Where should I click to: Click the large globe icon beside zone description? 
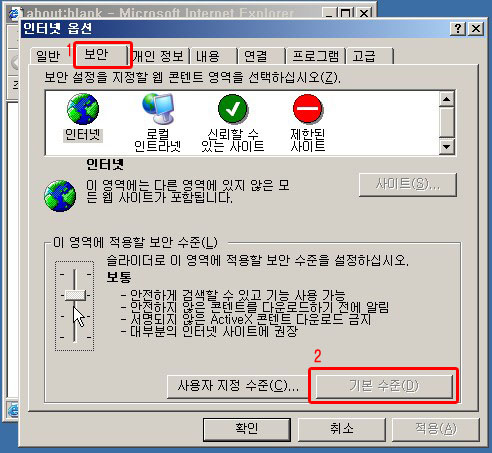pyautogui.click(x=60, y=196)
